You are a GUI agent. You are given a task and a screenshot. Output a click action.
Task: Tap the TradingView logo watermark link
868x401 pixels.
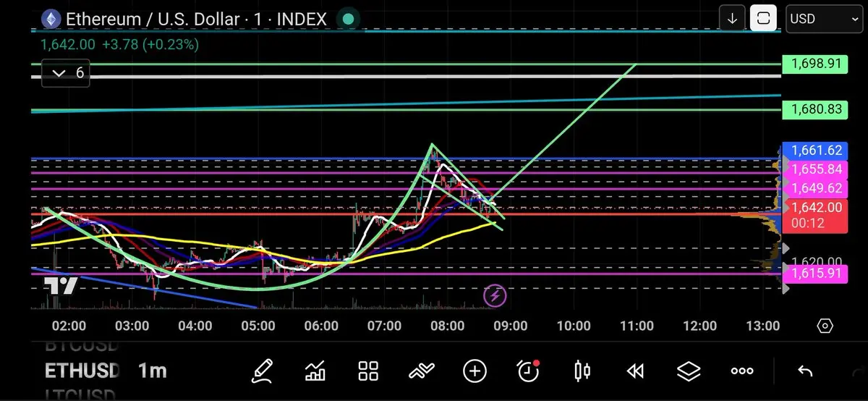60,286
